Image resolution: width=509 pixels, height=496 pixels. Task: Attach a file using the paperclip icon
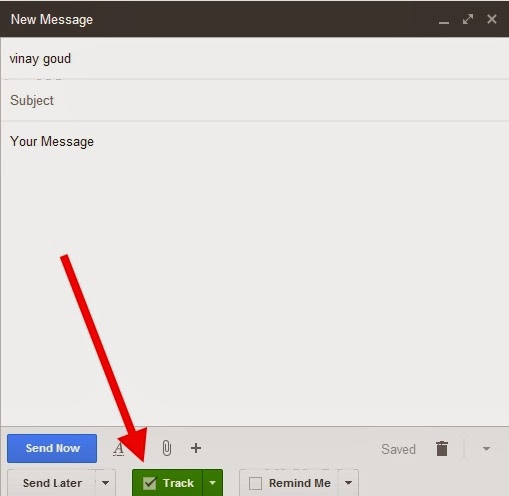point(167,448)
